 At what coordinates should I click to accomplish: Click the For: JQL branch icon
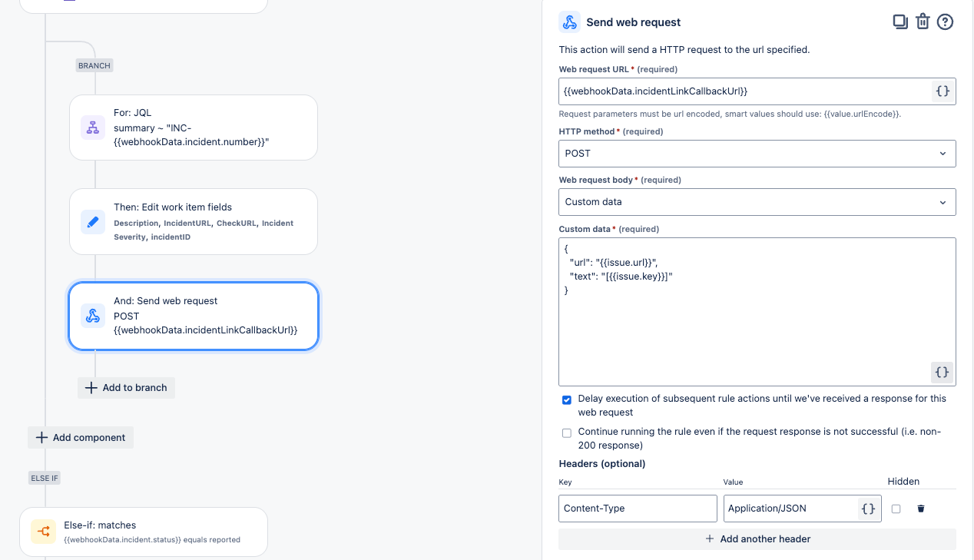click(93, 128)
